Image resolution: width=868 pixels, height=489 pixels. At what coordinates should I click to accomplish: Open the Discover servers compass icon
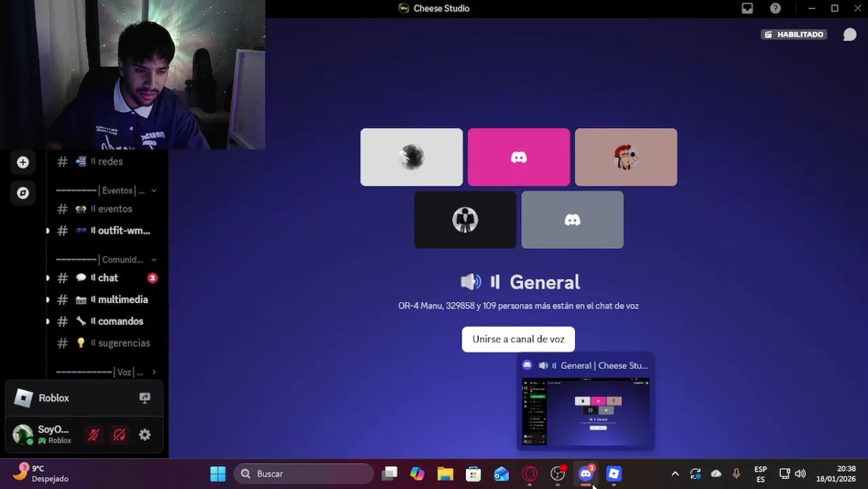pos(22,193)
